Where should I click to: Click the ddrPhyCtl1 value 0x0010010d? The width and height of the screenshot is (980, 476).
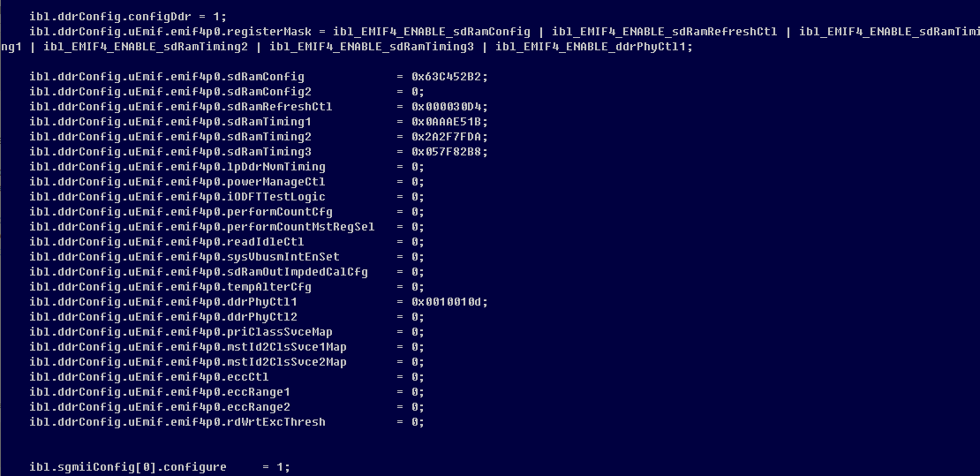[x=449, y=302]
